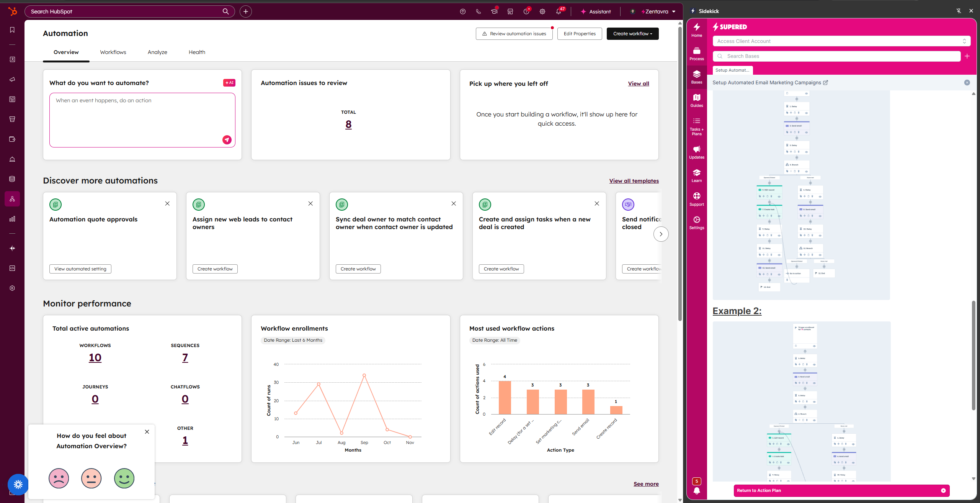Click Review automation issues button
Viewport: 980px width, 503px height.
click(x=514, y=34)
